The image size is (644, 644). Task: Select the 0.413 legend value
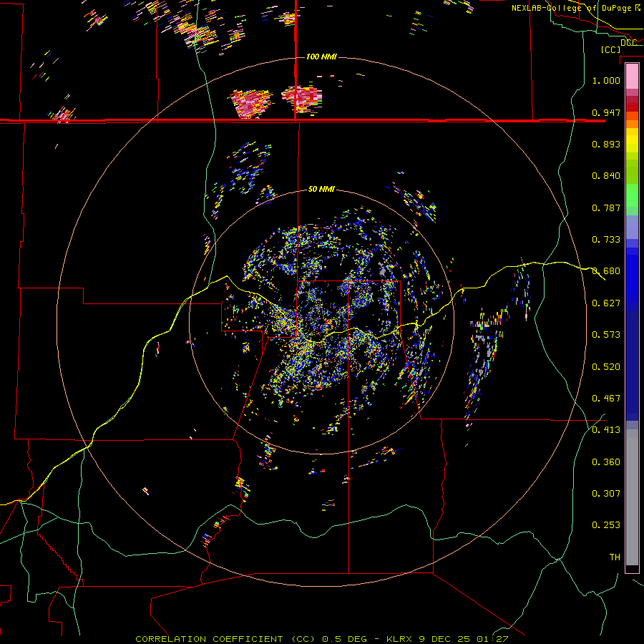(x=606, y=429)
